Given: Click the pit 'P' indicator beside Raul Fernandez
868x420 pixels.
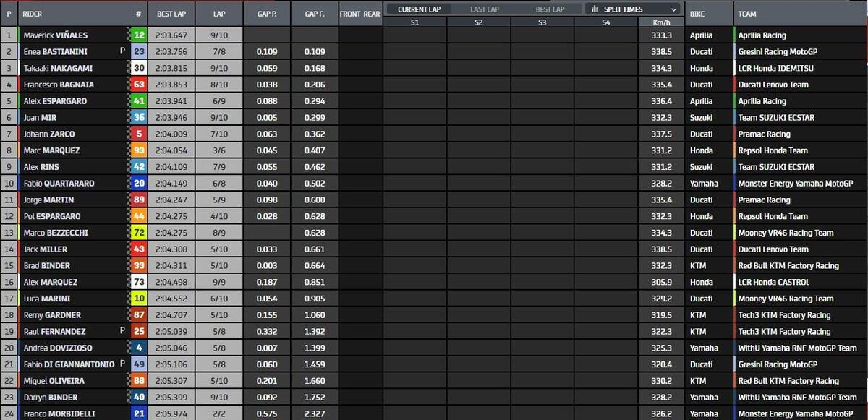Looking at the screenshot, I should click(x=122, y=331).
